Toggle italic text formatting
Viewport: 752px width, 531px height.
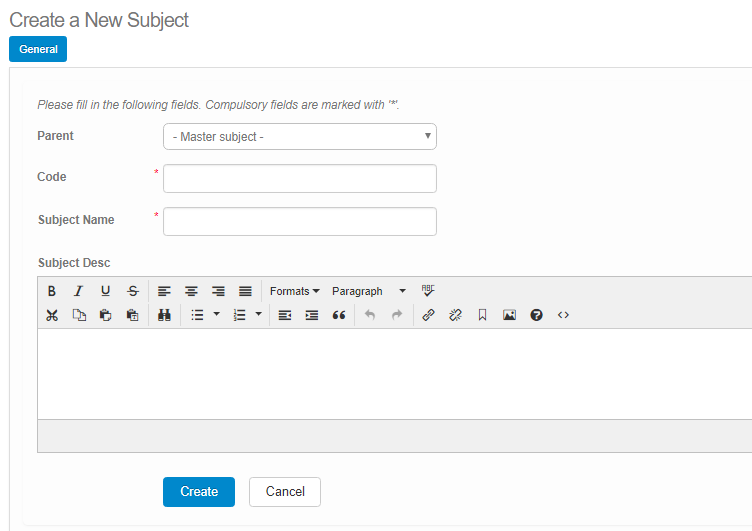78,291
